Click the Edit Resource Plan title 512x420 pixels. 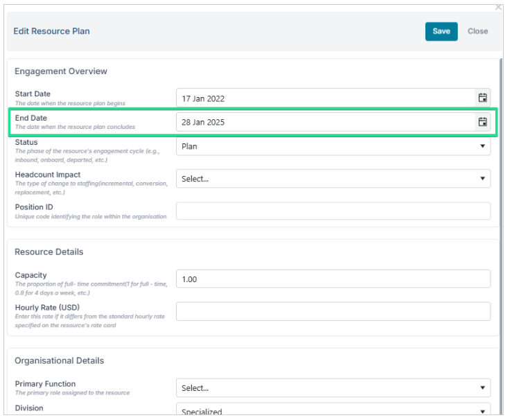coord(51,31)
